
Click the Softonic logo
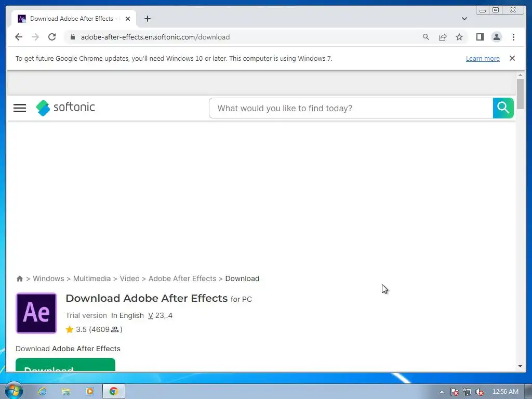[65, 108]
